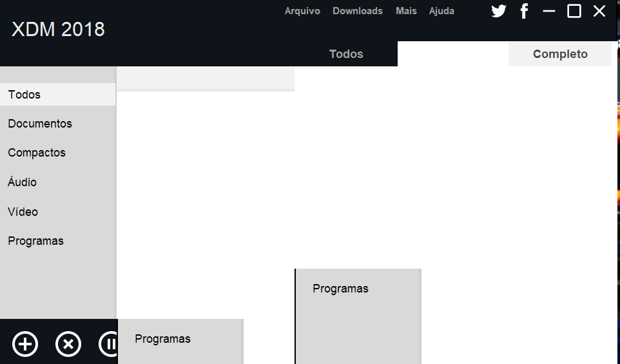Viewport: 620px width, 364px height.
Task: Click the XDM 2018 title text
Action: [58, 29]
